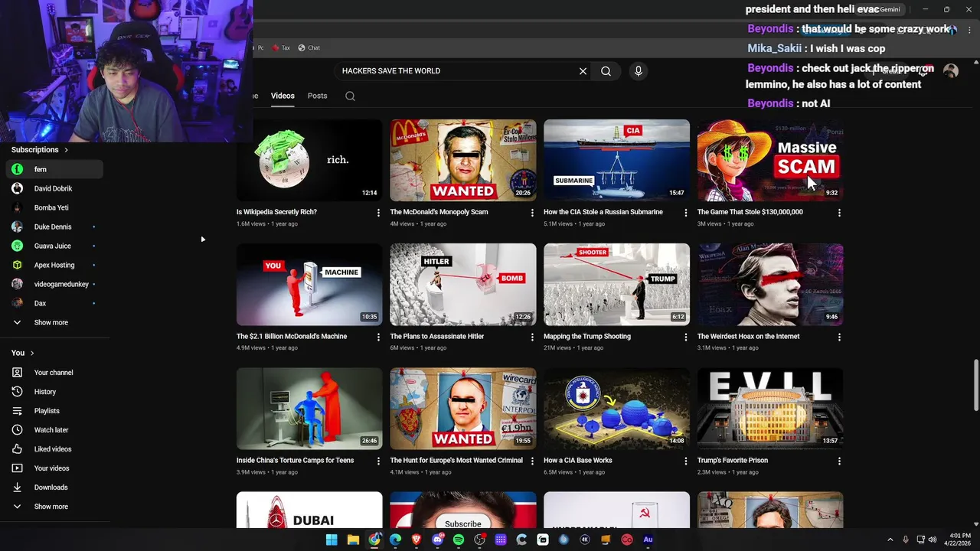Play Mapping the Trump Shooting thumbnail
Screen dimensions: 980x551
pyautogui.click(x=616, y=285)
